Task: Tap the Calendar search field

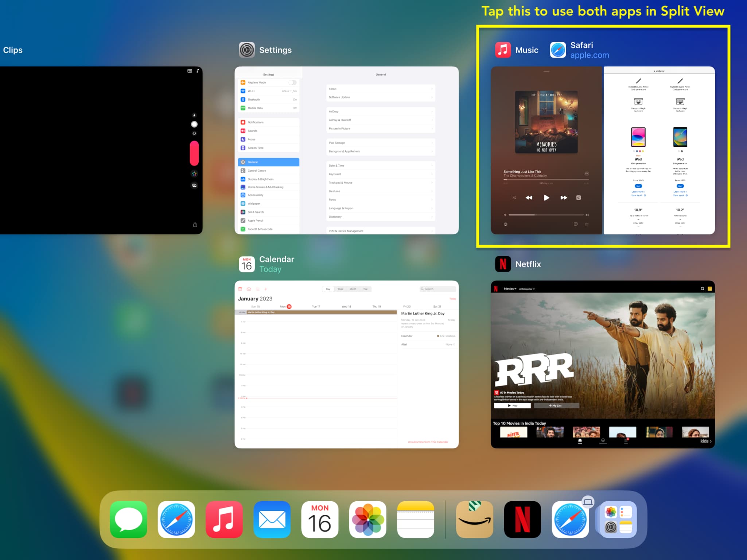Action: (x=438, y=289)
